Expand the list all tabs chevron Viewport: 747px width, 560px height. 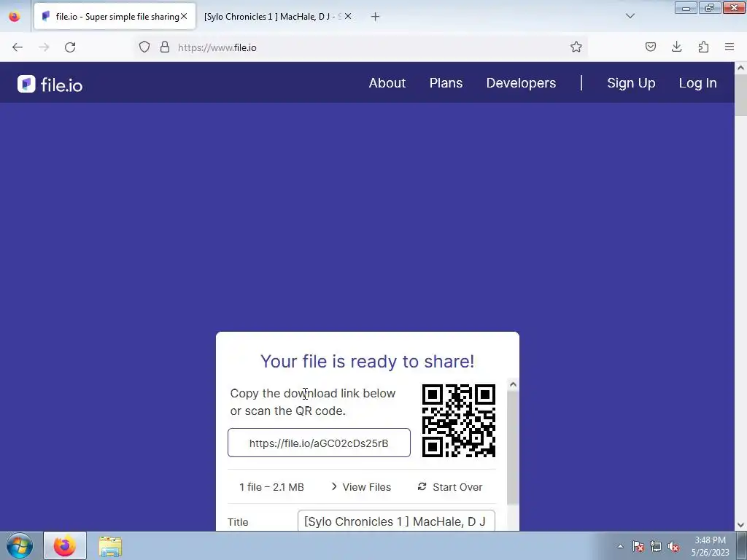[630, 16]
